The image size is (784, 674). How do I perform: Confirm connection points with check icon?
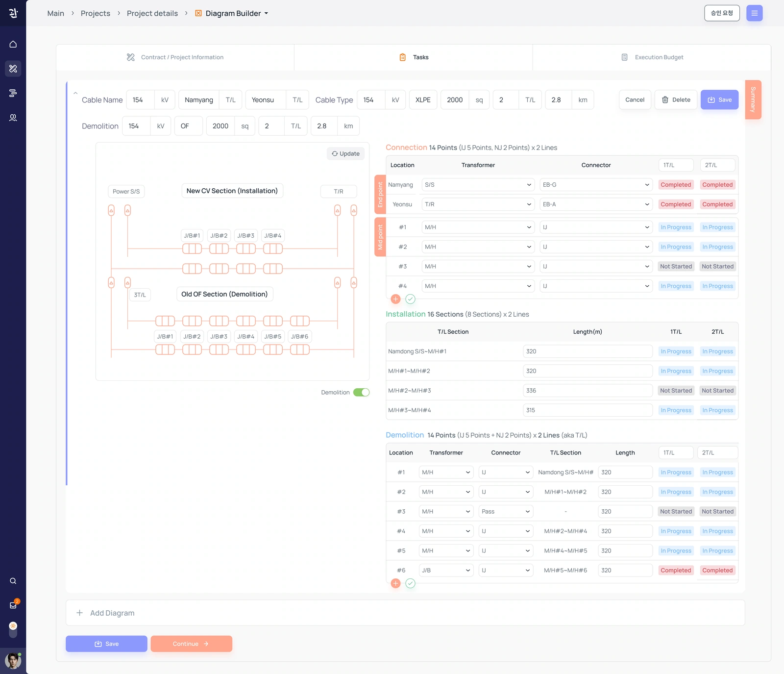tap(411, 299)
